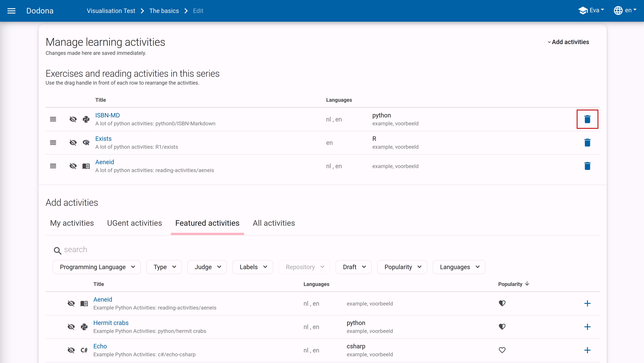Click the hidden-eye icon in Echo row

(x=71, y=350)
